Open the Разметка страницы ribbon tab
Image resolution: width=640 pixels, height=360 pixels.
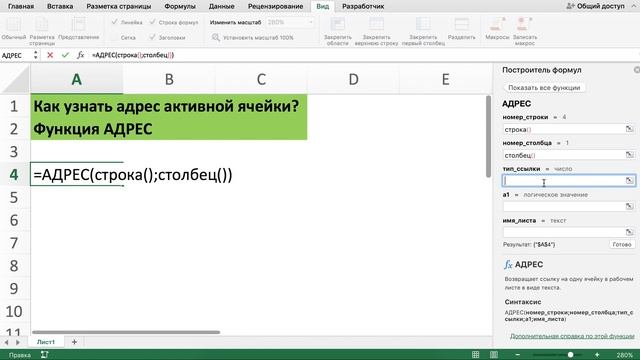(x=119, y=6)
